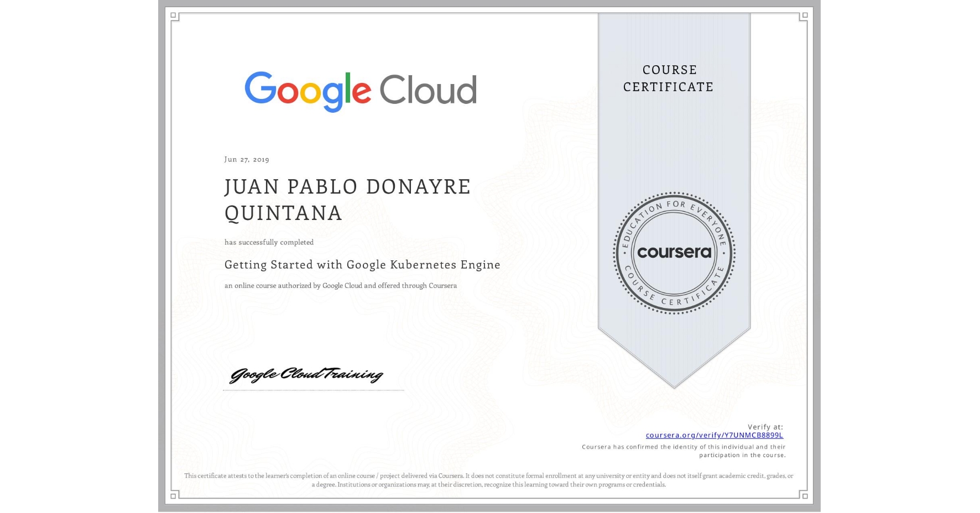Click the coursera wordmark inside the seal
This screenshot has width=980, height=513.
tap(674, 253)
